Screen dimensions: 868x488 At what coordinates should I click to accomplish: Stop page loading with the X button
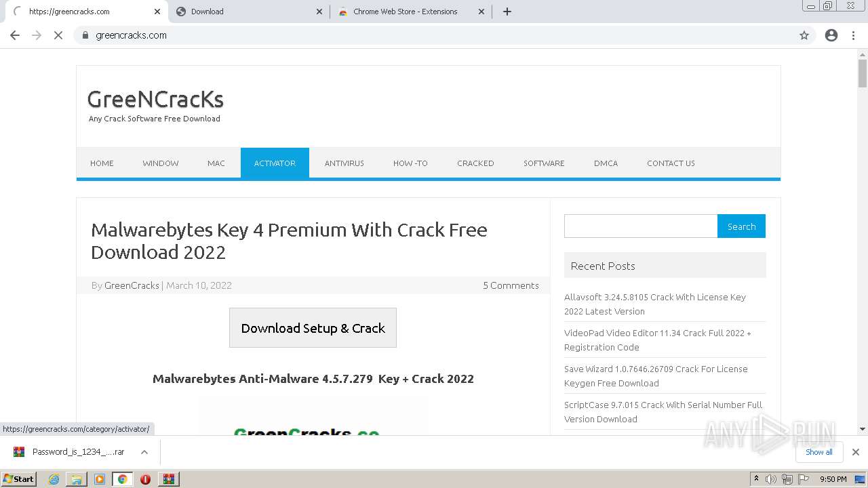coord(58,35)
